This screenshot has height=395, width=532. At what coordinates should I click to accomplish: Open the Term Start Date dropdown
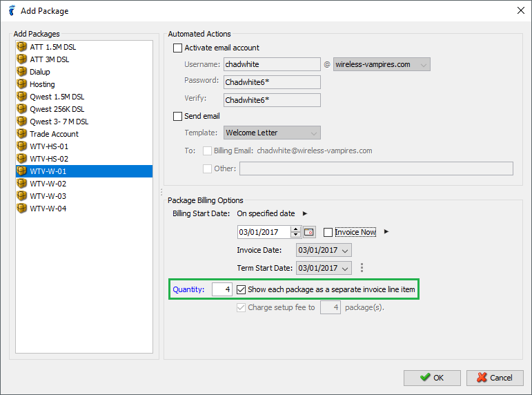324,268
